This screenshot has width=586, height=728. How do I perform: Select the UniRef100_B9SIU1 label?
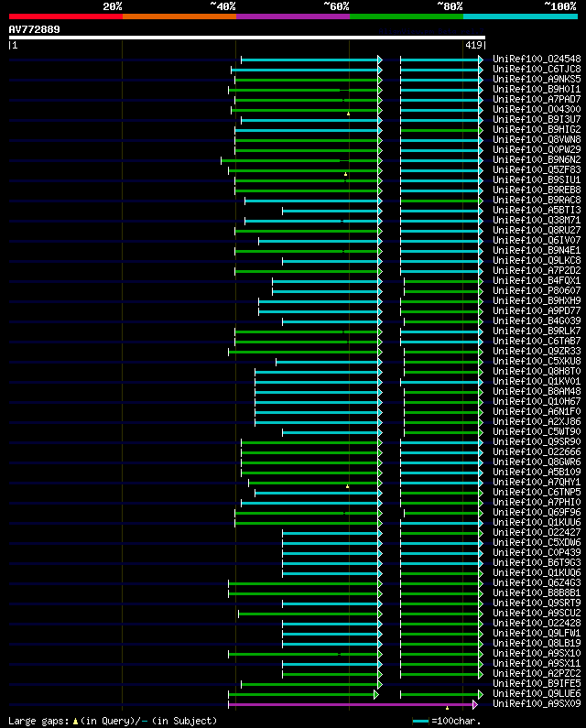(x=537, y=180)
